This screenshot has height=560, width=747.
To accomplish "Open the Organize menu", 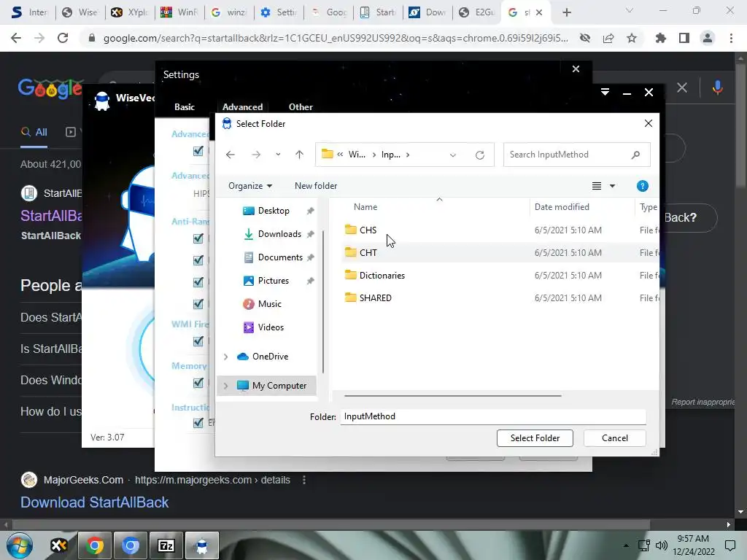I will point(250,186).
